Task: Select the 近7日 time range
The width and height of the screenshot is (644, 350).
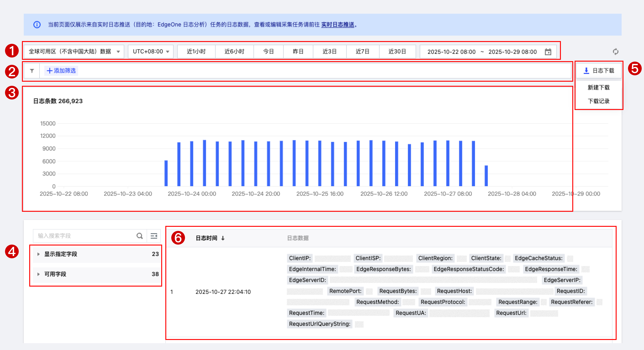Action: click(x=362, y=52)
